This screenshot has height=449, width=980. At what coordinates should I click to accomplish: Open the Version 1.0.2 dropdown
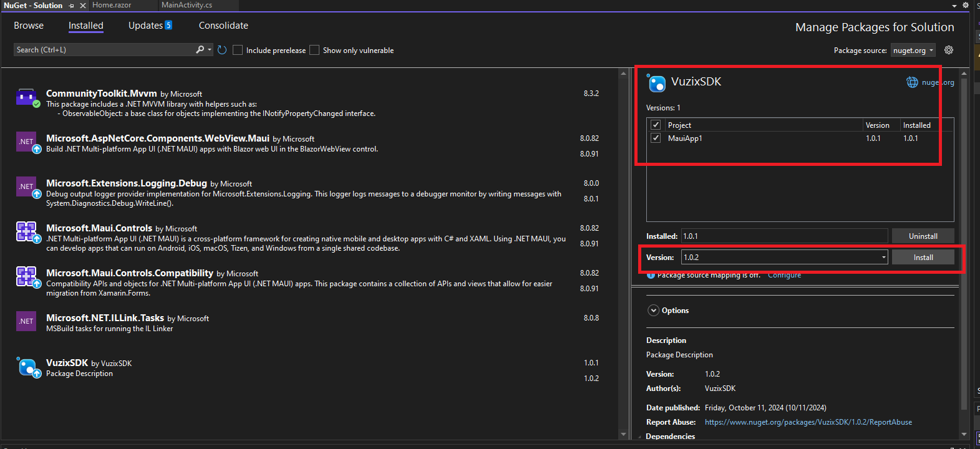click(x=884, y=258)
